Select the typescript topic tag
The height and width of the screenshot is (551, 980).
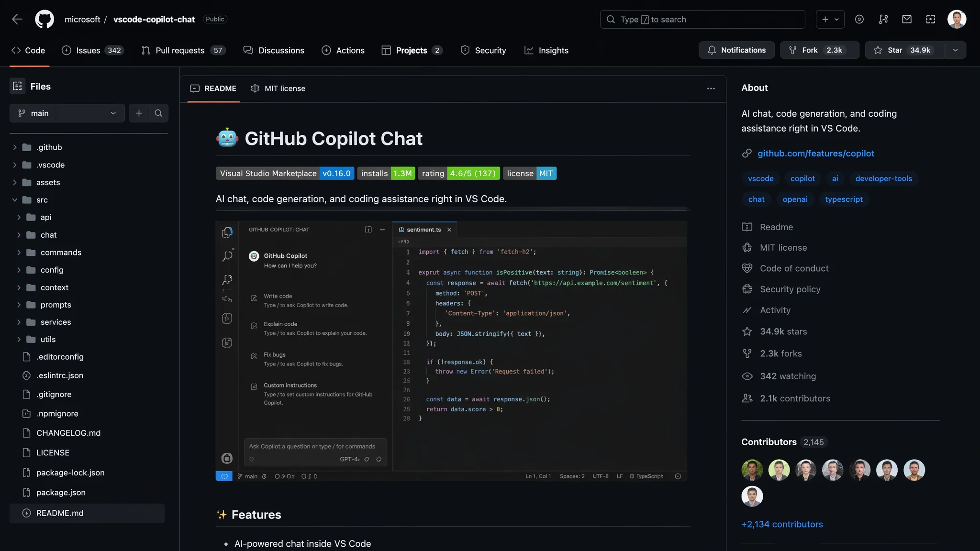[x=844, y=199]
